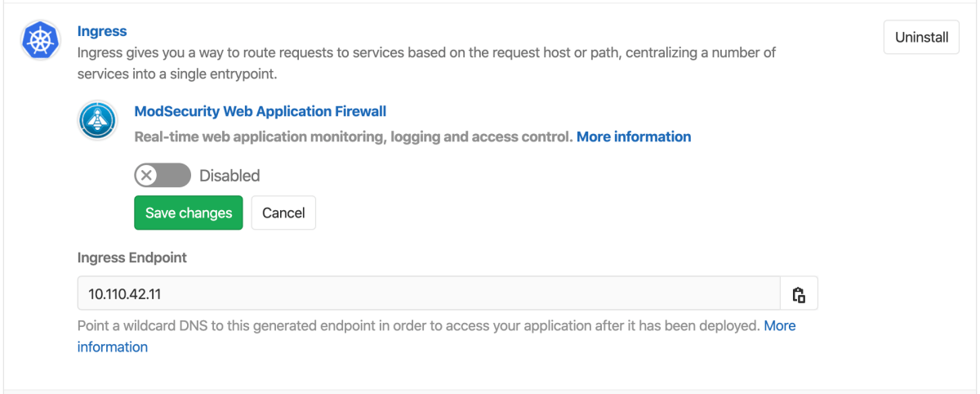
Task: Click the Kubernetes helm wheel Ingress icon
Action: pyautogui.click(x=41, y=41)
